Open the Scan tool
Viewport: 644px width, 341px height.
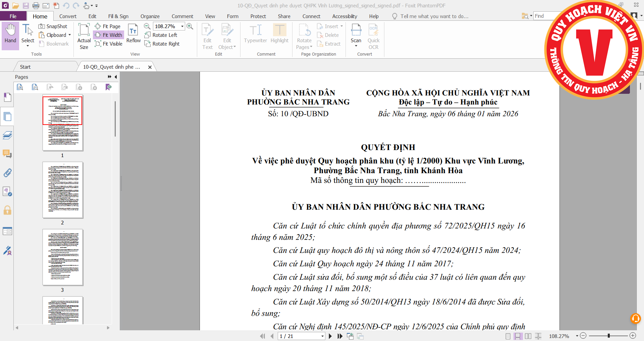click(x=356, y=34)
